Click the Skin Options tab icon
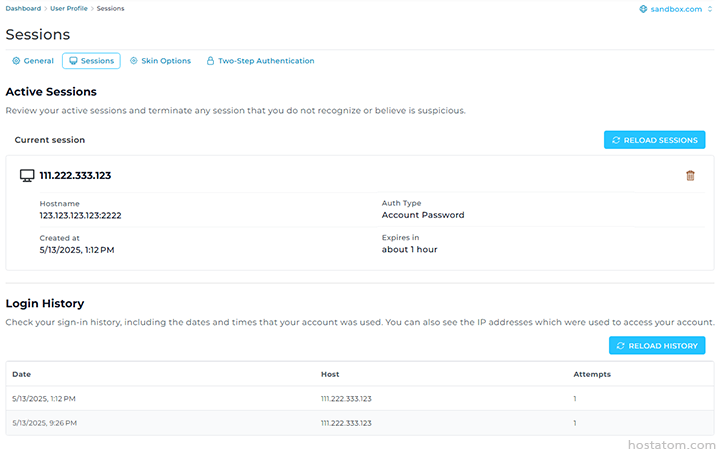 tap(134, 61)
